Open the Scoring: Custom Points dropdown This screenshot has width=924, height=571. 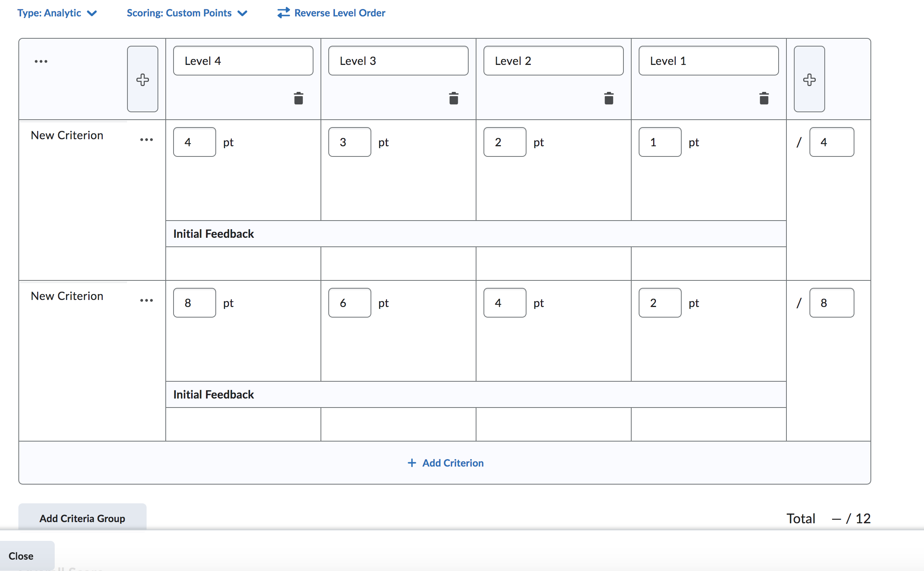pos(187,13)
